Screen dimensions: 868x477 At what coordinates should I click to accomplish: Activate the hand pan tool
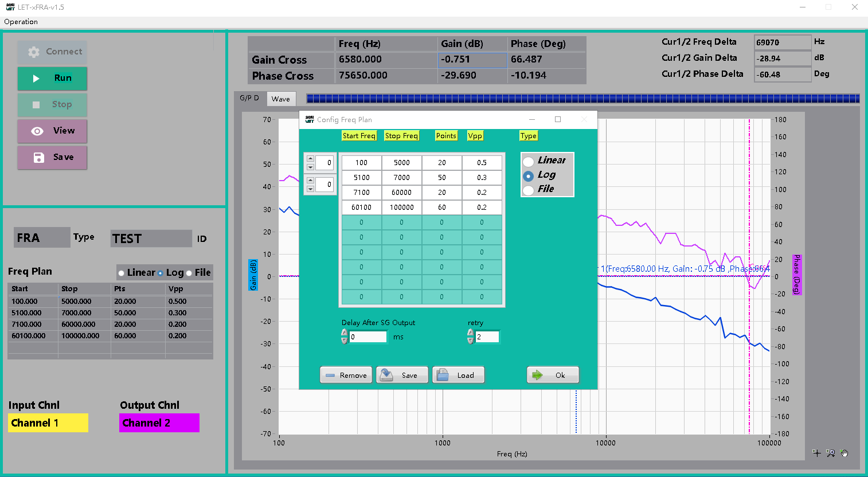tap(844, 453)
